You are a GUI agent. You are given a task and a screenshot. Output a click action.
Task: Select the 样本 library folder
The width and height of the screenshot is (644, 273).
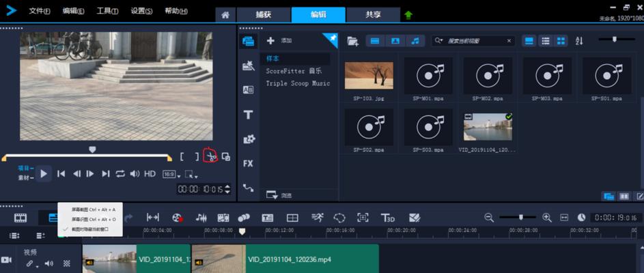point(295,59)
